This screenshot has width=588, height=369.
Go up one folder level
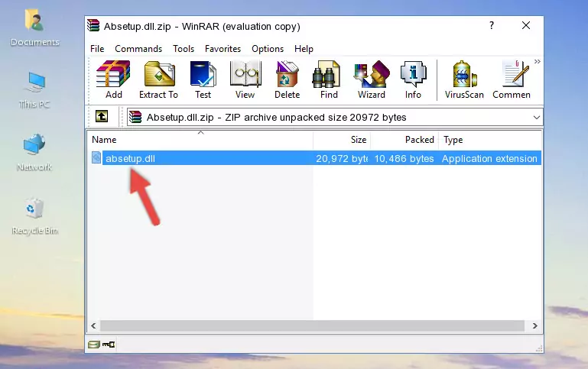coord(102,117)
